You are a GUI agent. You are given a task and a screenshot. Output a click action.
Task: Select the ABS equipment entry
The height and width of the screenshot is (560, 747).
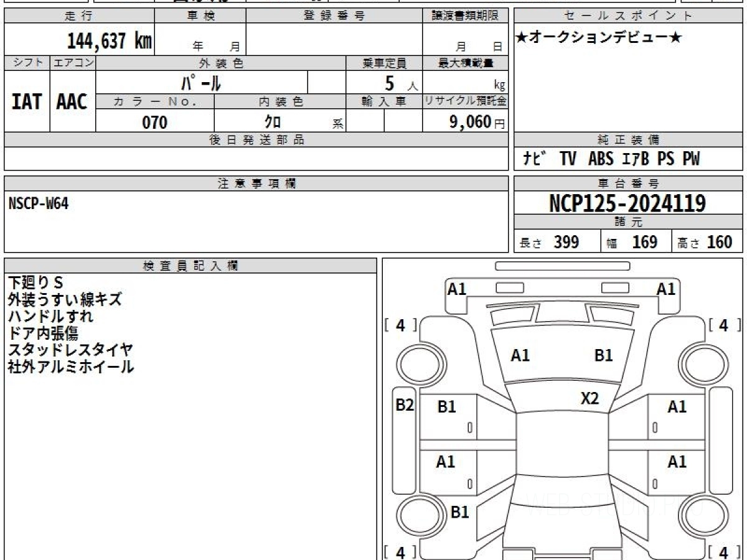coord(601,159)
